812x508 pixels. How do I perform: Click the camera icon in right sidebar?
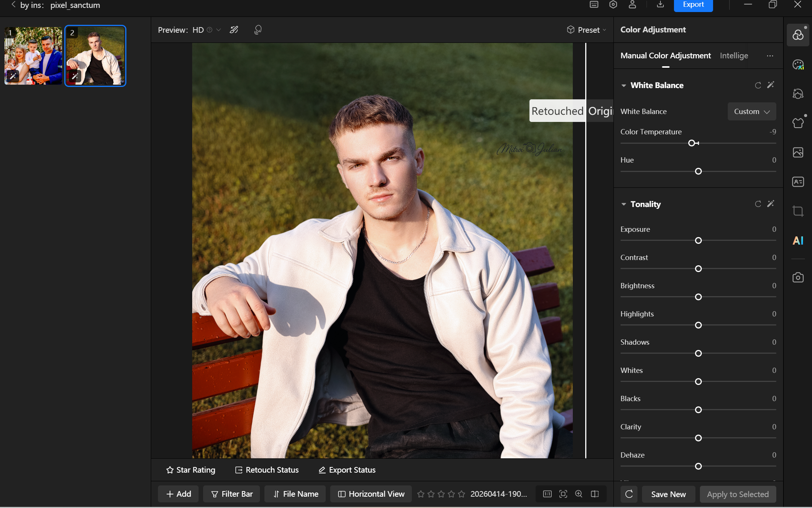(x=798, y=278)
